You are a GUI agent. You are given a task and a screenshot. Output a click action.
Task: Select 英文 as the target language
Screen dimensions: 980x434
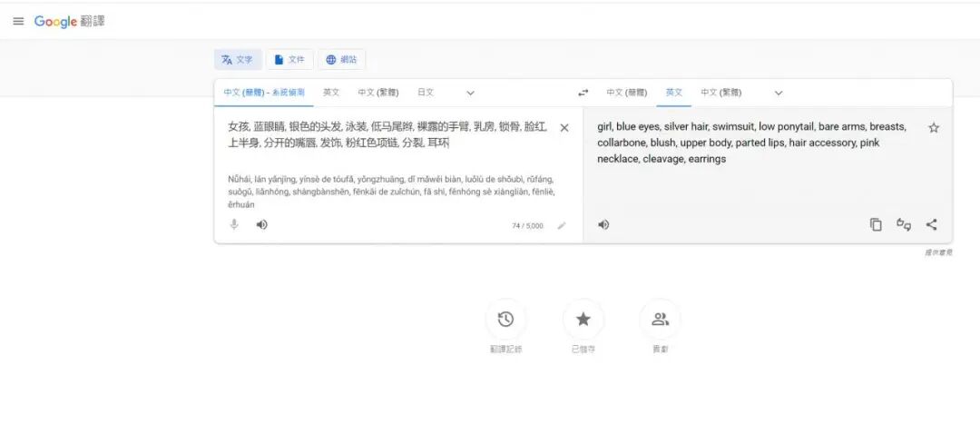pyautogui.click(x=673, y=93)
